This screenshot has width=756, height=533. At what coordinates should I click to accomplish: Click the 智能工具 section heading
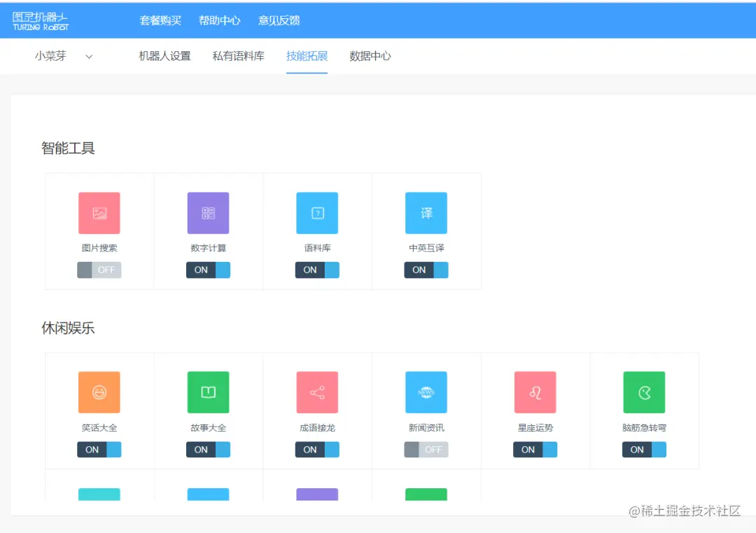[68, 148]
